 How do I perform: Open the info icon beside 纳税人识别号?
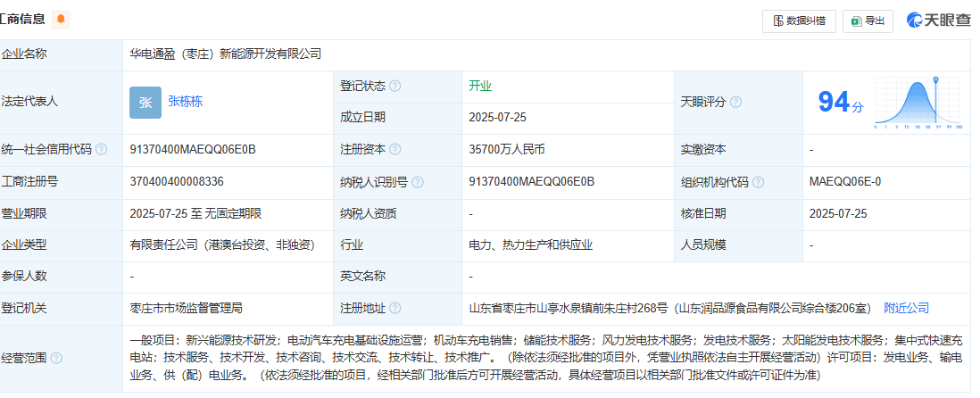click(418, 182)
